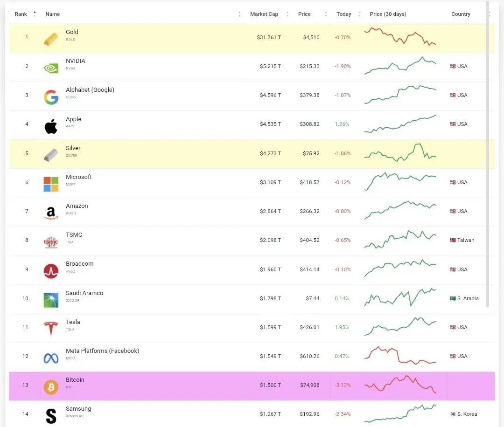
Task: Click the Today column header
Action: (343, 14)
